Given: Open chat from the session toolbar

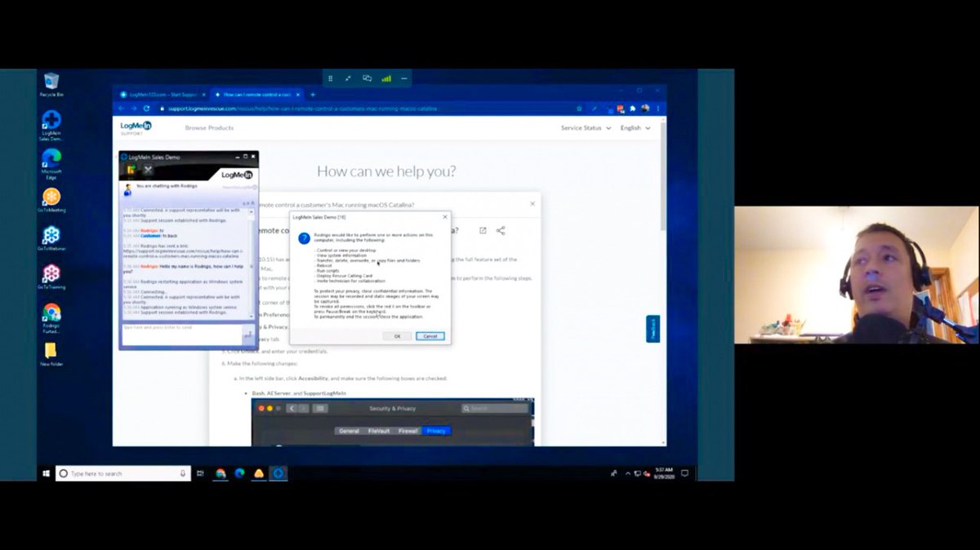Looking at the screenshot, I should pyautogui.click(x=367, y=78).
